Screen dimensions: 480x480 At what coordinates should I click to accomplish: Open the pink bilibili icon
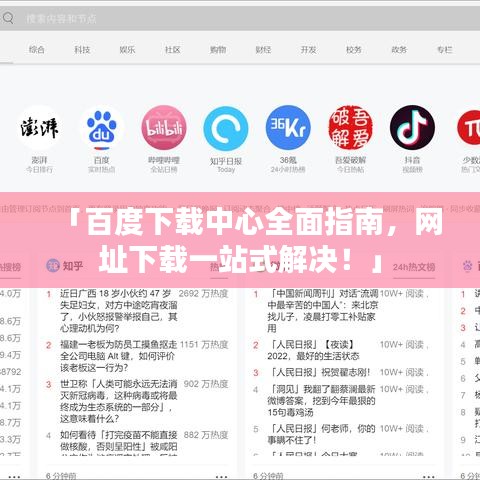(x=164, y=128)
